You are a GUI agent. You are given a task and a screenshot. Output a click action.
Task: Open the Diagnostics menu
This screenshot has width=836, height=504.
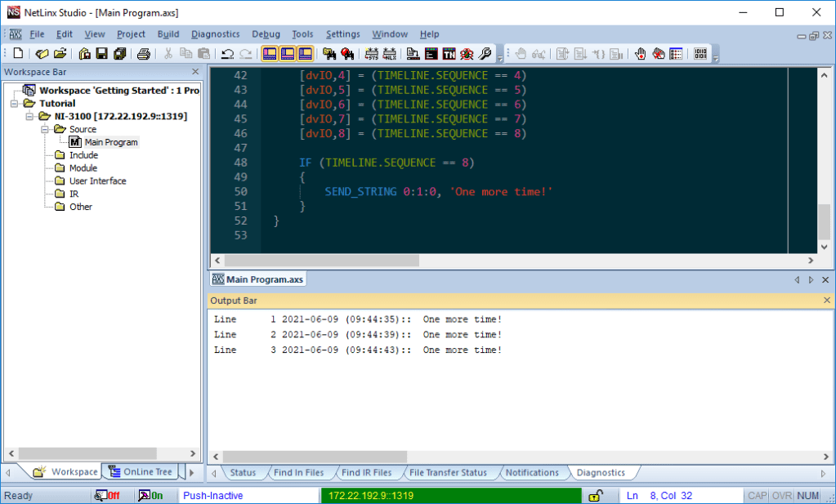point(215,34)
